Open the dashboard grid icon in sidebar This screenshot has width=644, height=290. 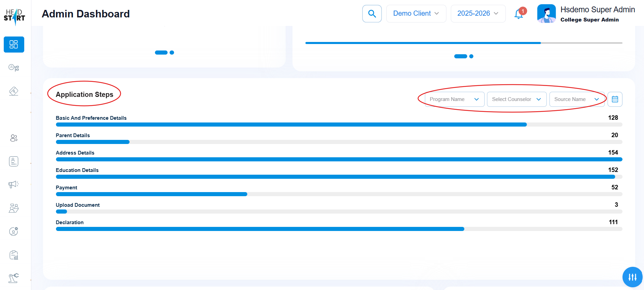(14, 44)
